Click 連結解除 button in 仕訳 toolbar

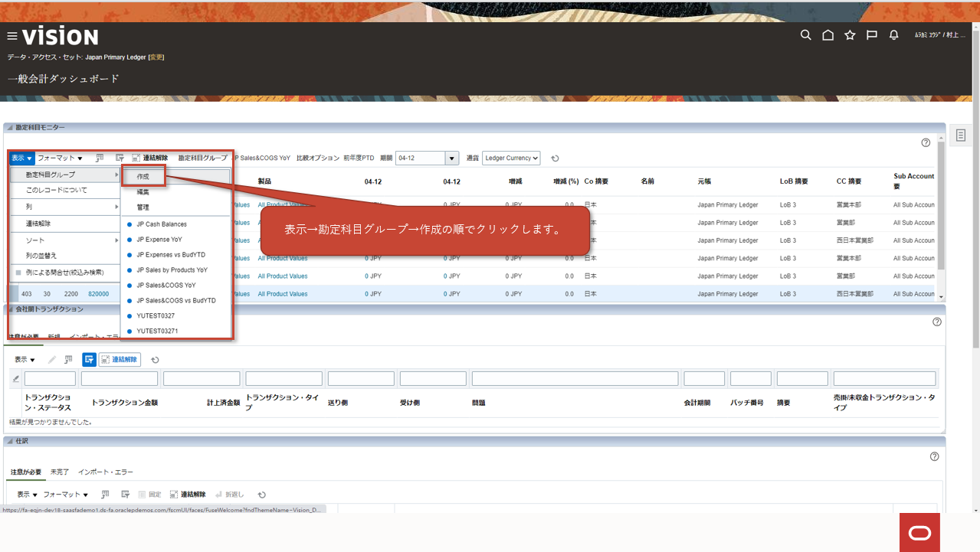(188, 495)
